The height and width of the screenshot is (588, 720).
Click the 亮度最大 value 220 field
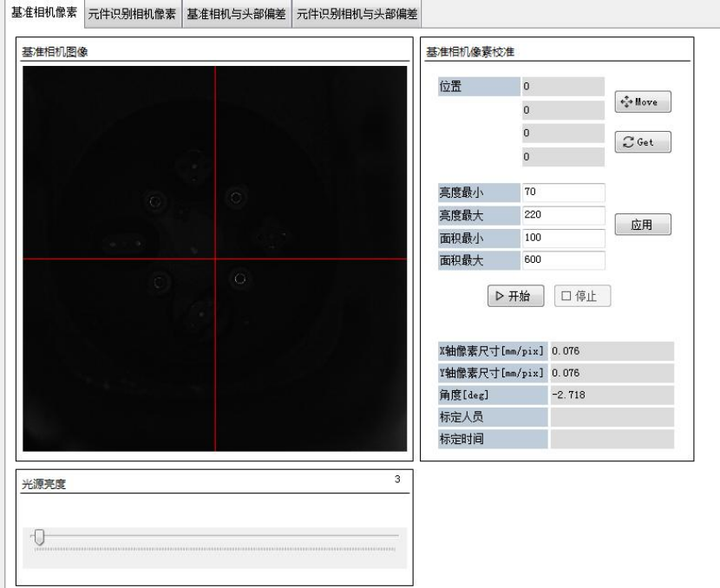563,215
